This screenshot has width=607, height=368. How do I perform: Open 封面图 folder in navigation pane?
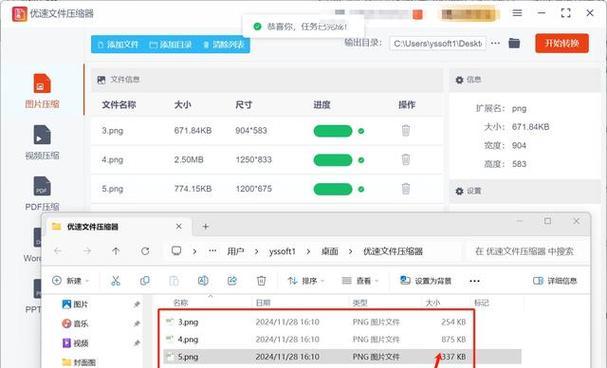[79, 362]
